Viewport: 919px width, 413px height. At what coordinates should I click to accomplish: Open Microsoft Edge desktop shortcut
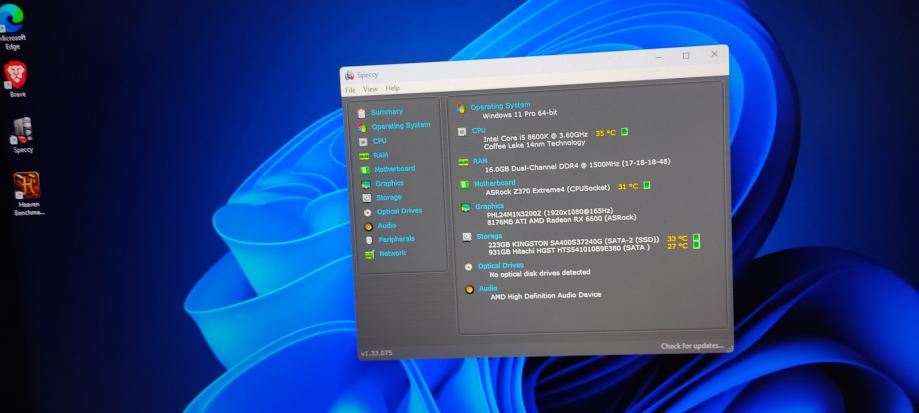click(x=12, y=26)
